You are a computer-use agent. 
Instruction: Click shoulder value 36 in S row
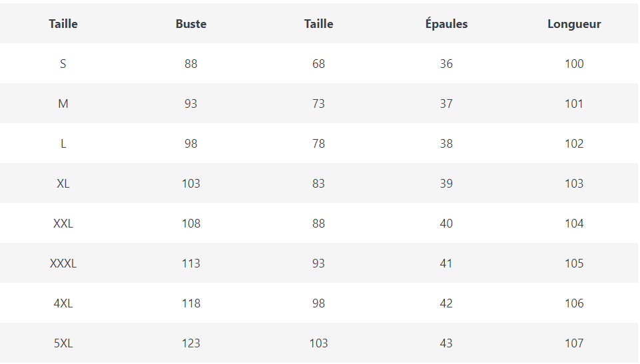click(446, 64)
